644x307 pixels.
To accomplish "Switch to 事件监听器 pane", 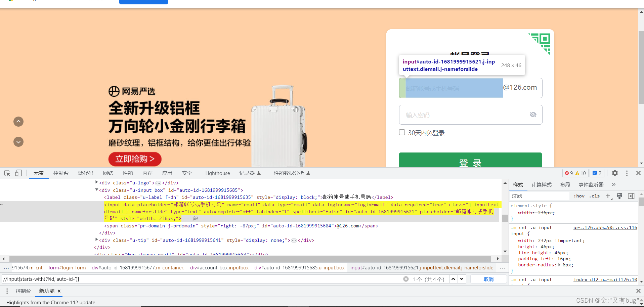I will click(591, 185).
